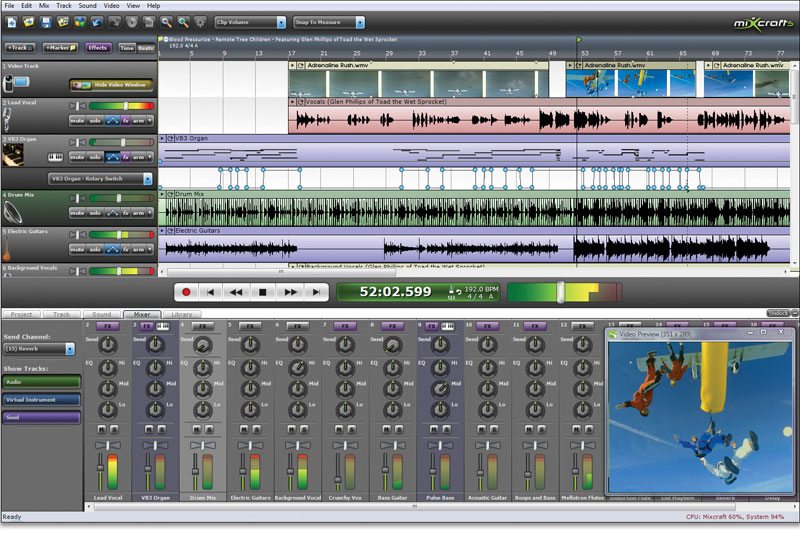
Task: Click the Virtual Instrument show-tracks button
Action: (41, 399)
